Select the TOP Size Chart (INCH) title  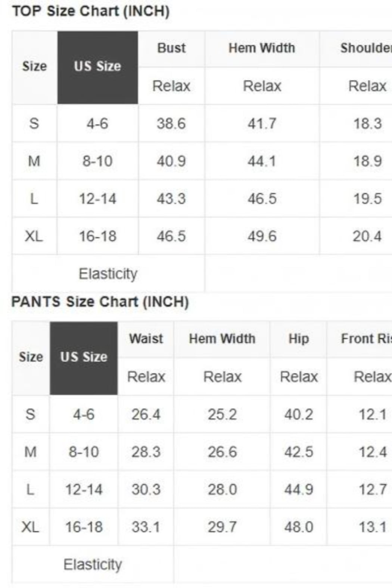[91, 11]
